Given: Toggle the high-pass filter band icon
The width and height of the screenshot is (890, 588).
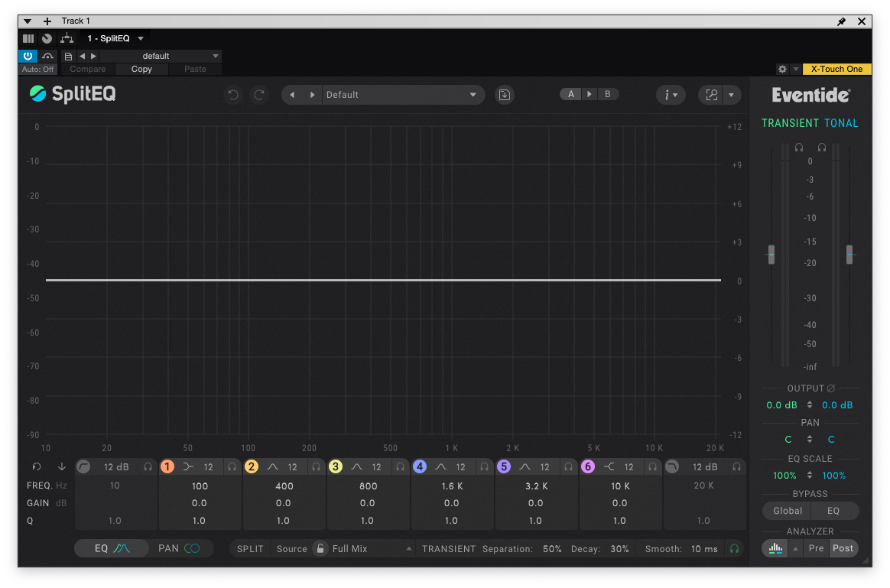Looking at the screenshot, I should click(83, 466).
